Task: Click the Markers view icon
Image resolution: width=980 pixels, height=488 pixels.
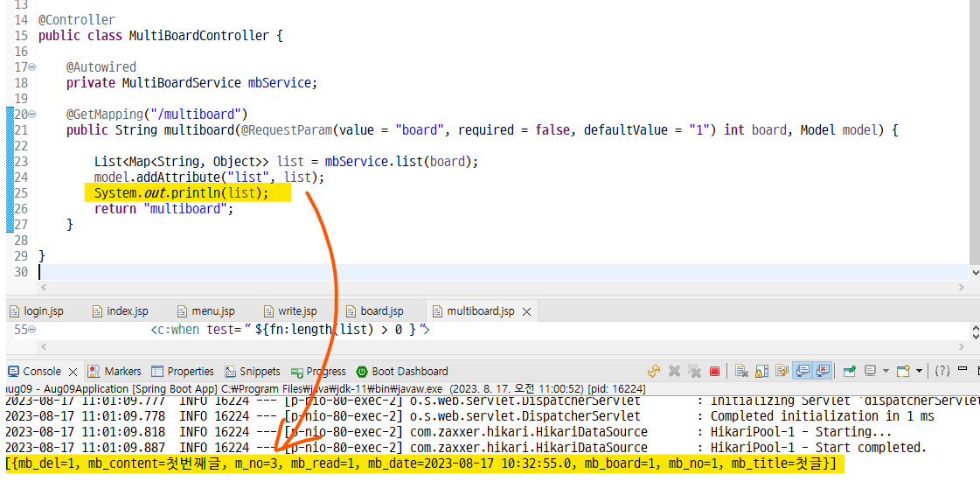Action: click(94, 371)
